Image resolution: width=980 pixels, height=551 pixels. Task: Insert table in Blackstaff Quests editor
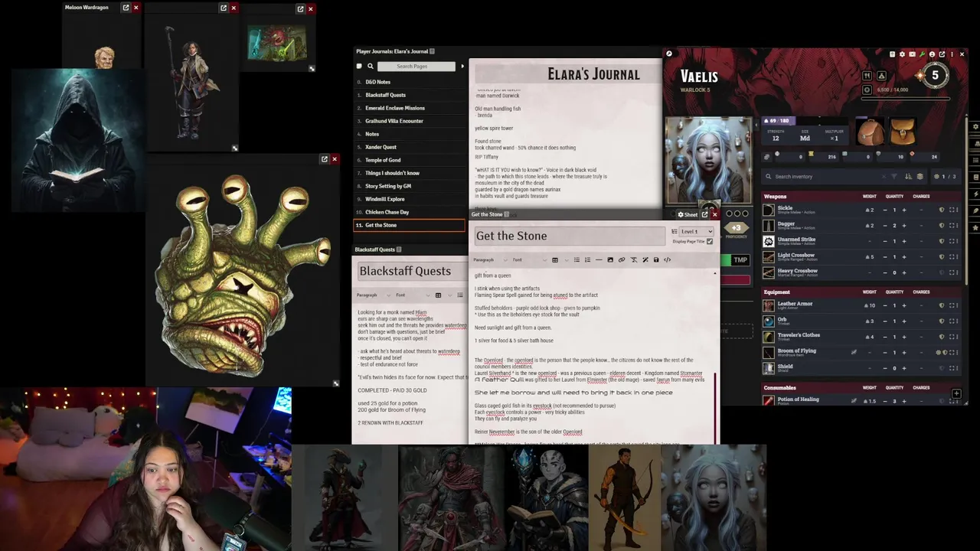(438, 295)
